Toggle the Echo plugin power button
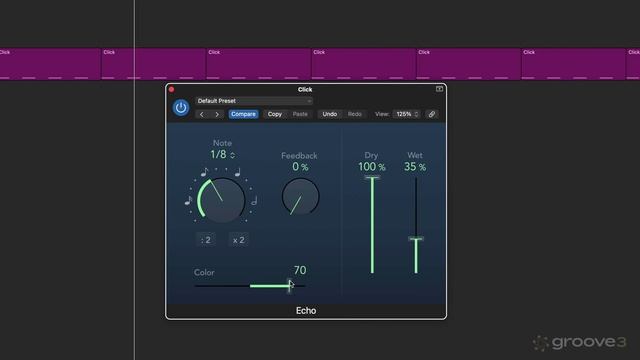The image size is (640, 360). tap(181, 108)
